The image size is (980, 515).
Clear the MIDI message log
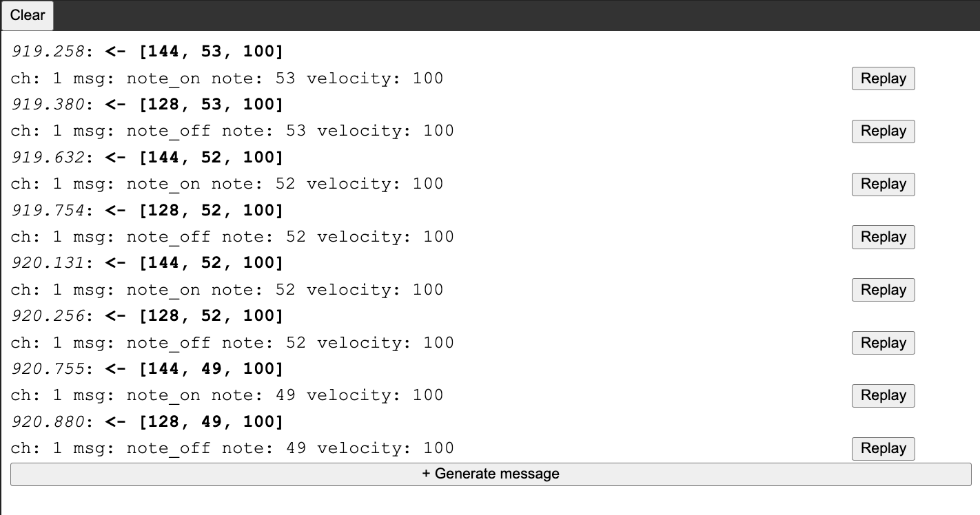28,15
